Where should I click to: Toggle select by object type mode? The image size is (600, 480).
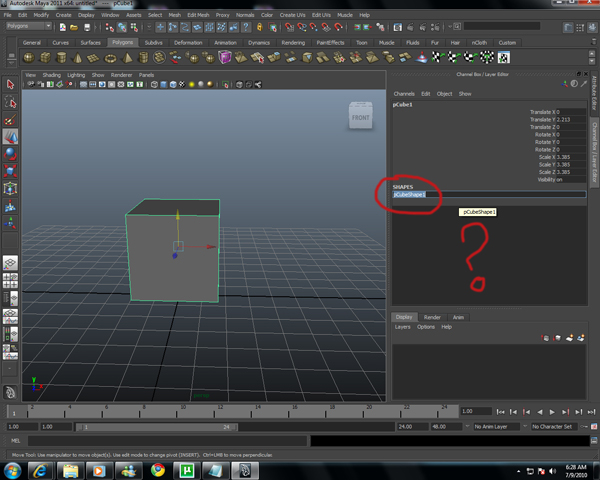click(122, 27)
